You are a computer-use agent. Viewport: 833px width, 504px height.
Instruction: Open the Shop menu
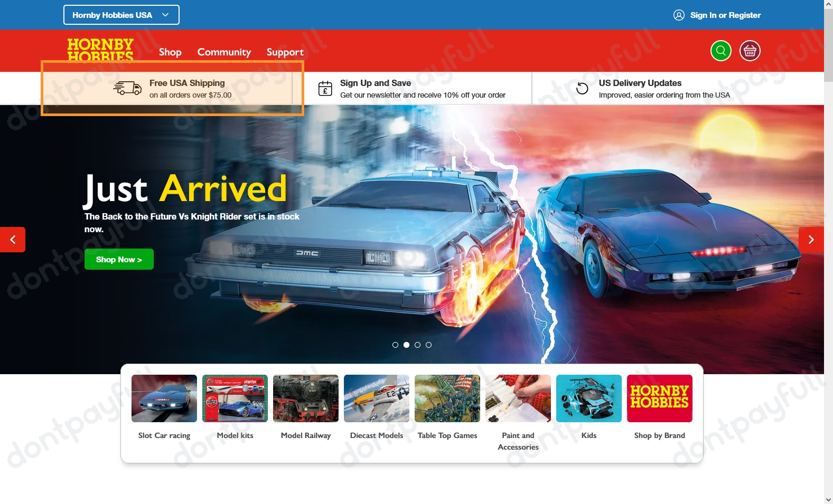click(170, 52)
